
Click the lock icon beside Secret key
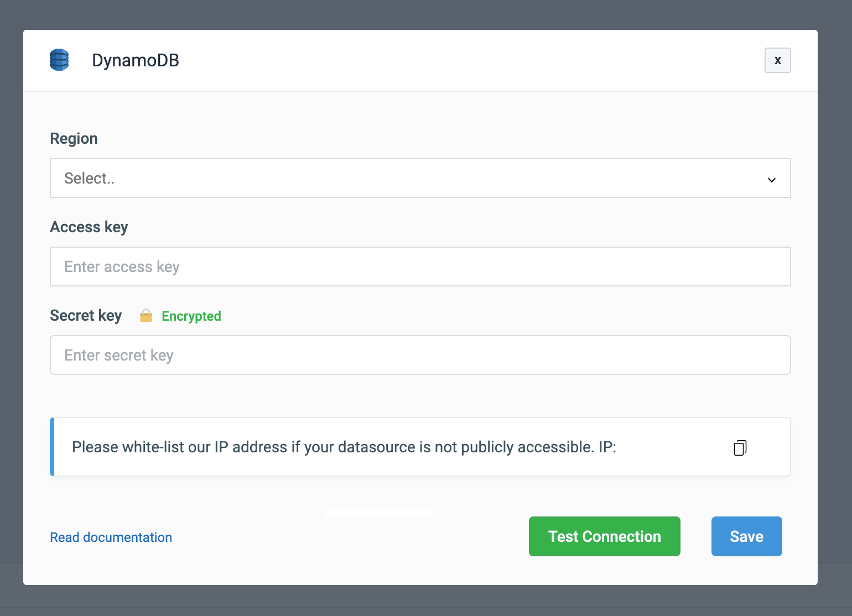click(x=146, y=316)
